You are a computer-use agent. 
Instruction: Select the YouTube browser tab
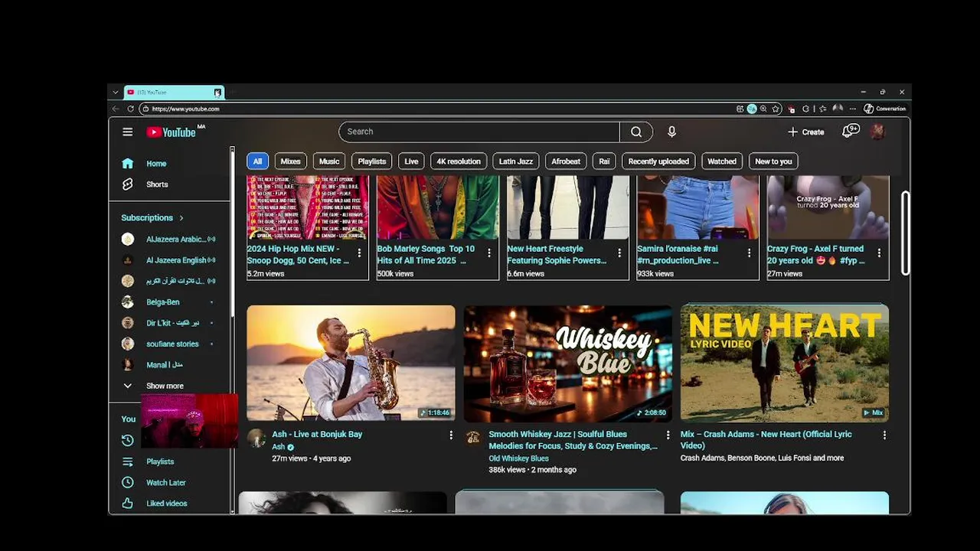(173, 92)
